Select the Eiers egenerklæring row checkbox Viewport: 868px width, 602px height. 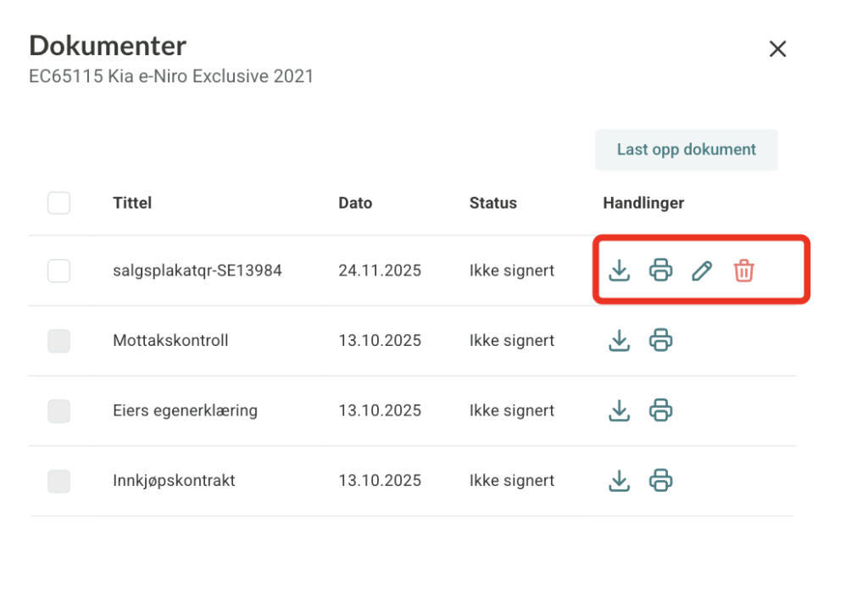tap(58, 411)
